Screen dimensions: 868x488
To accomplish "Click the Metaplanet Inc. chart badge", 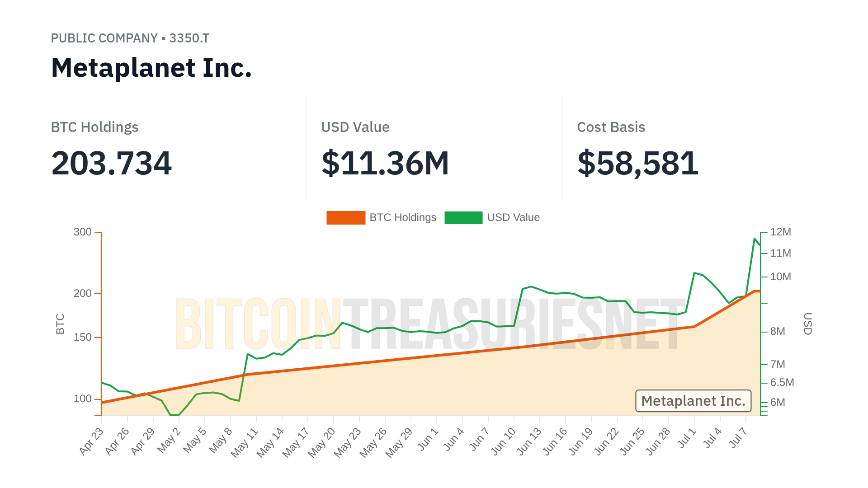I will click(693, 401).
